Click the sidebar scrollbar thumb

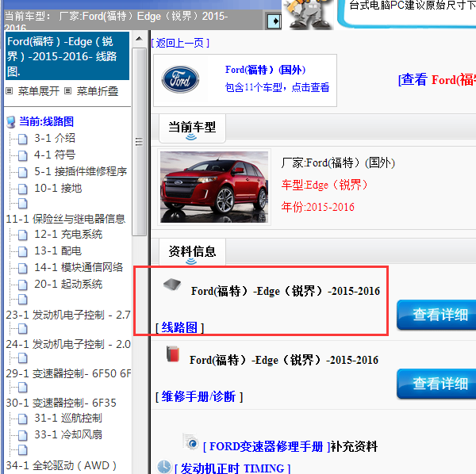pos(139,142)
